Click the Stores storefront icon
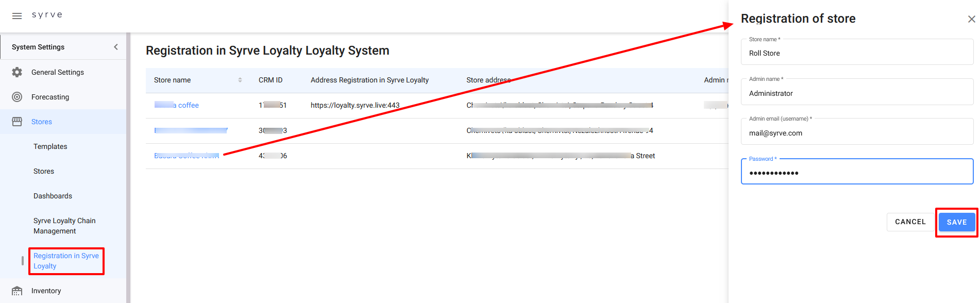 click(17, 122)
